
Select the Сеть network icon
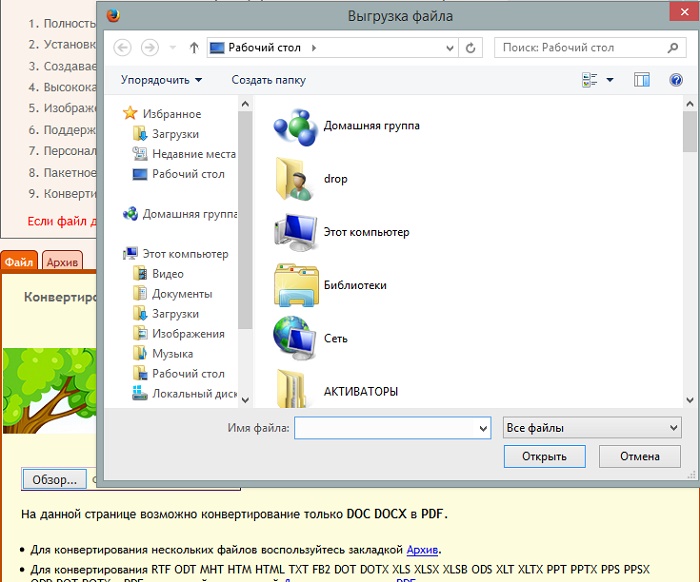point(294,338)
